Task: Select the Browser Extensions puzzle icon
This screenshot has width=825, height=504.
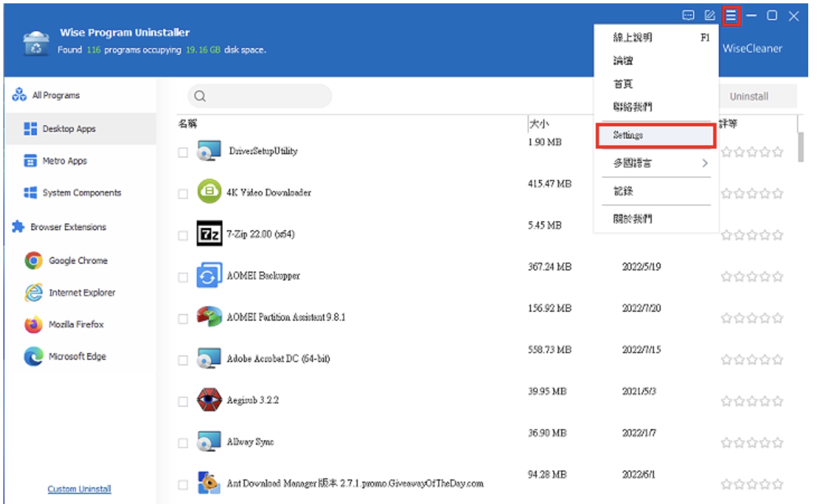Action: click(18, 226)
